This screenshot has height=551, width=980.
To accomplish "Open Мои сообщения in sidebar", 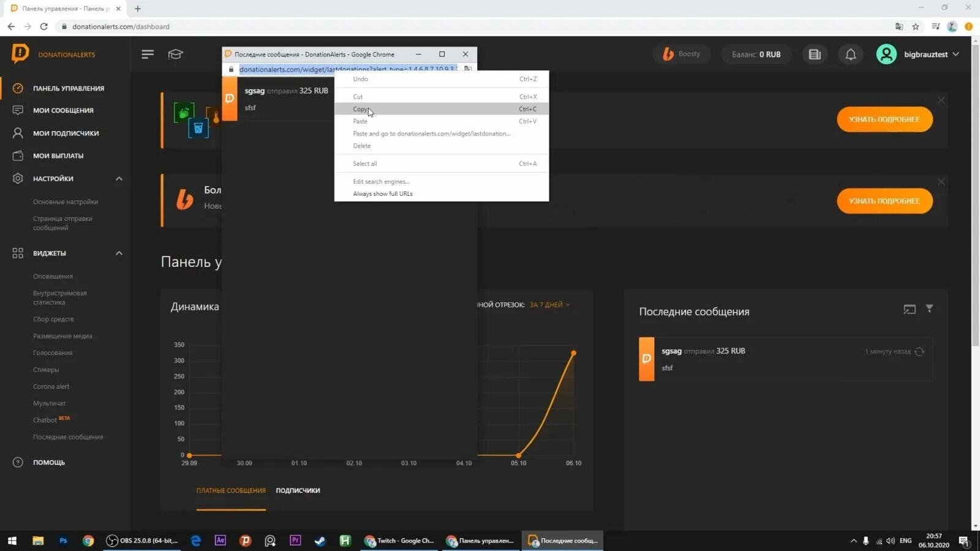I will (62, 110).
